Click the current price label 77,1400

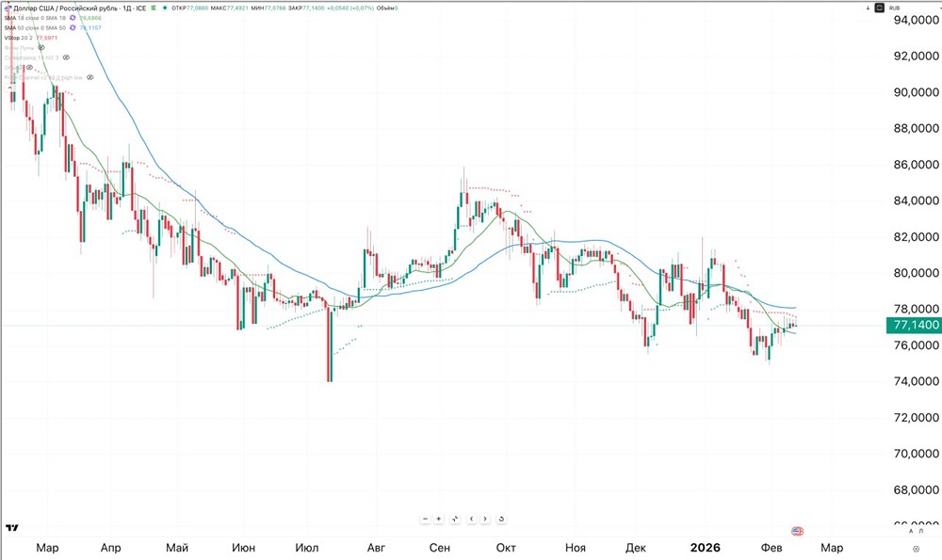point(913,326)
